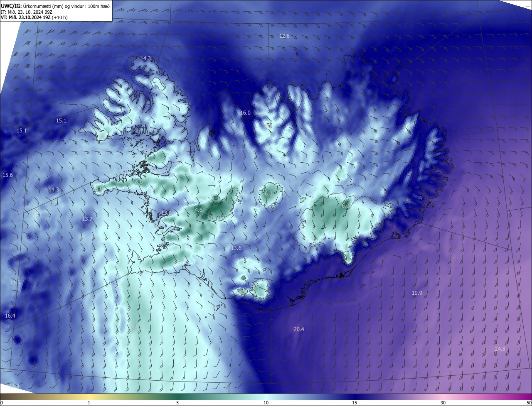Click the VT: Mið. 23.10.2024 19Z valid time
Screen dimensions: 532x406
(x=26, y=17)
